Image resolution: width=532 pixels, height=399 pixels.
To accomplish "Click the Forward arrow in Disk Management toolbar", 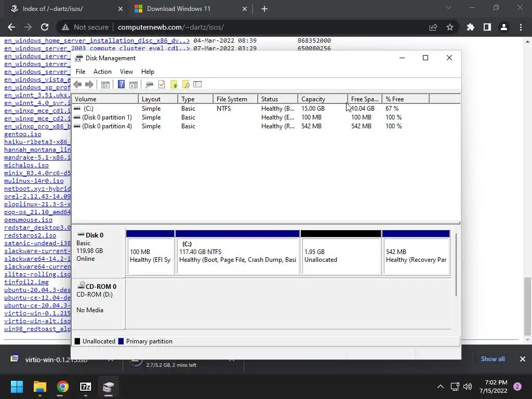I will click(x=89, y=85).
